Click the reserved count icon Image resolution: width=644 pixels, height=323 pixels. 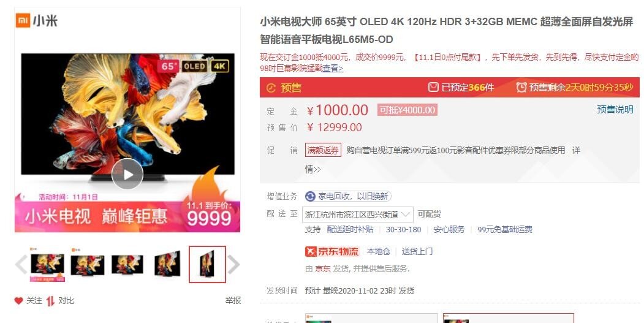pos(433,87)
